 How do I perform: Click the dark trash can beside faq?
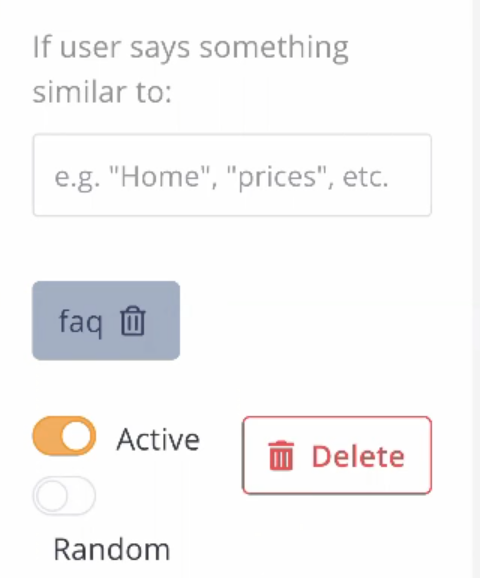tap(133, 321)
